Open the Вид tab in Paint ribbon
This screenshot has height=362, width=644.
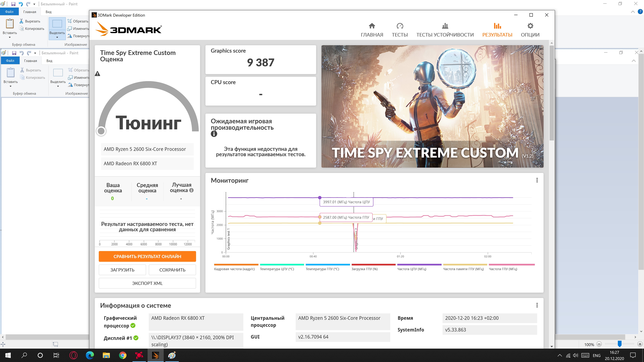[48, 12]
